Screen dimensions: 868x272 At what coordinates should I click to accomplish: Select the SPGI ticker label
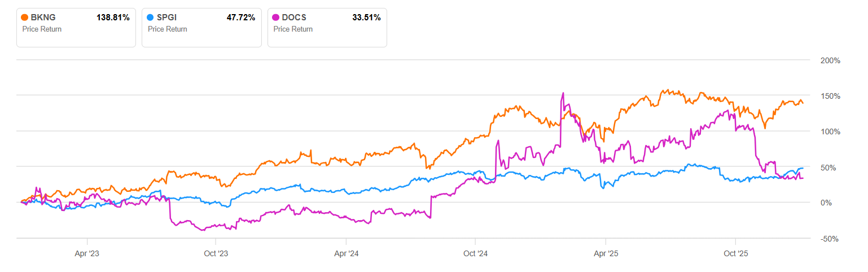coord(166,18)
